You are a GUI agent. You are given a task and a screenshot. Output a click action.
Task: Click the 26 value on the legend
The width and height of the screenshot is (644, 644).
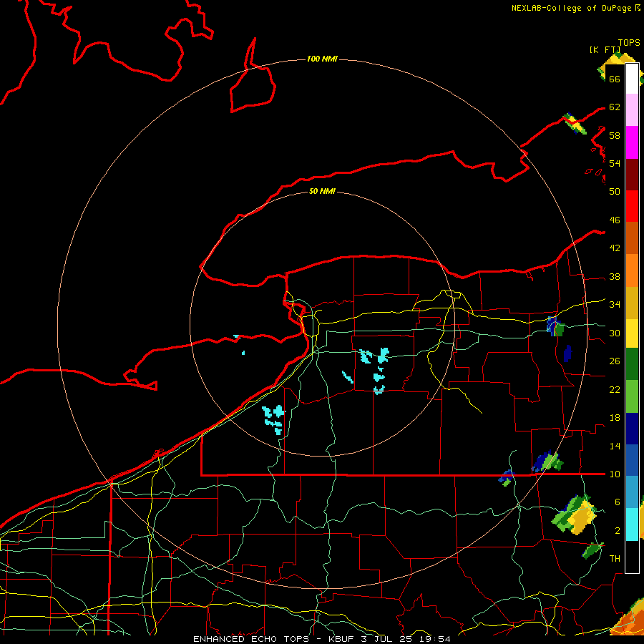[615, 361]
